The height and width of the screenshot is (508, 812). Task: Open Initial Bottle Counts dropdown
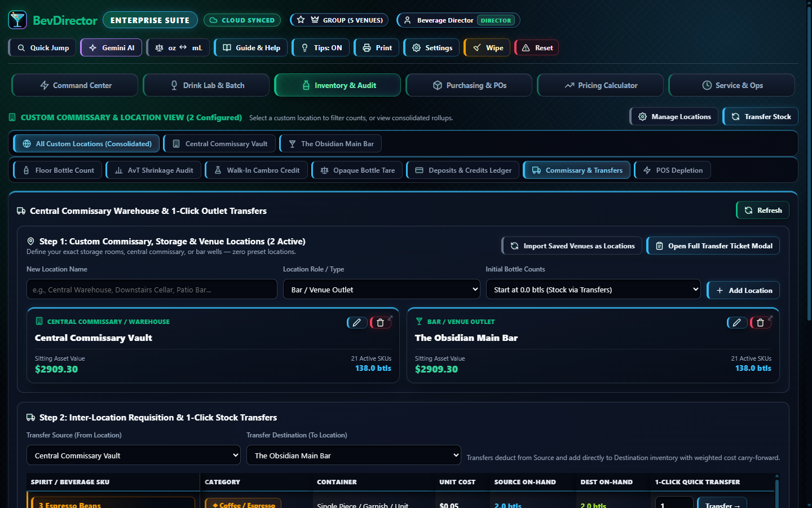(x=593, y=290)
